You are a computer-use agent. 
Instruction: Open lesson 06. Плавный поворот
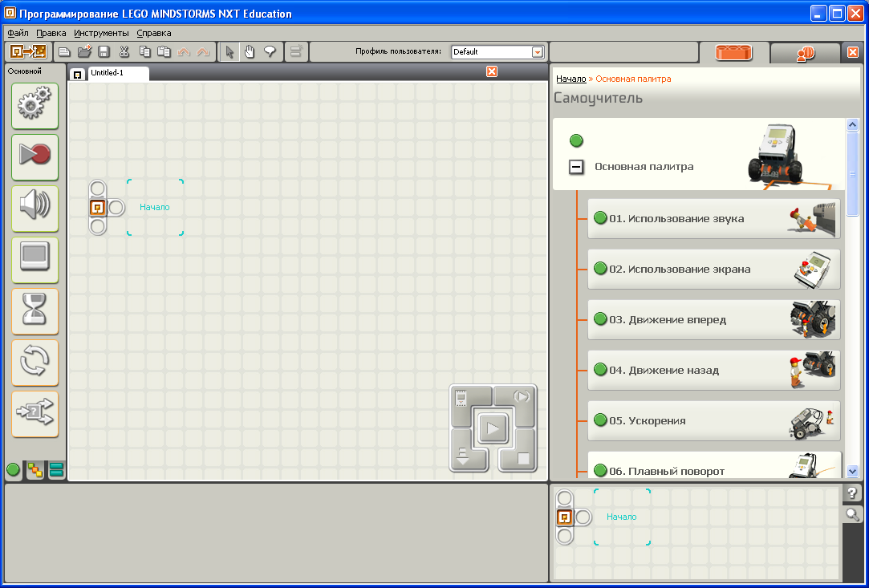[714, 465]
